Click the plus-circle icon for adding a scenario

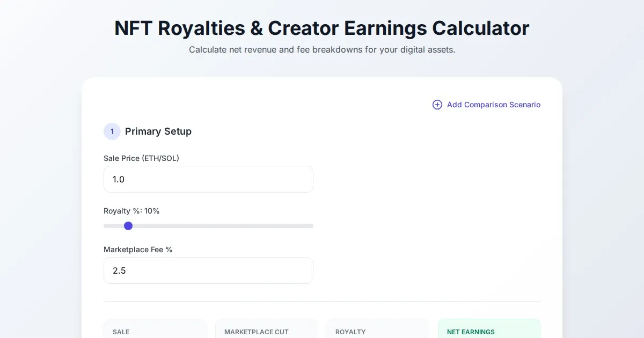[437, 105]
